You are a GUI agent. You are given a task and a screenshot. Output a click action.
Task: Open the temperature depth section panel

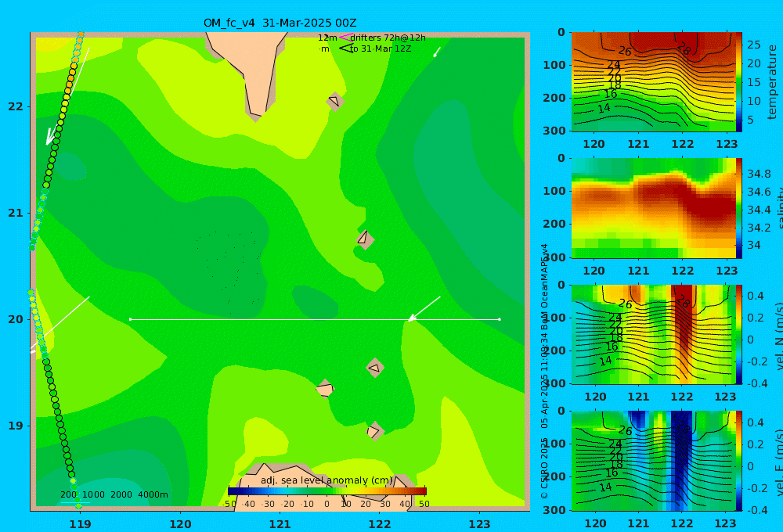point(654,82)
